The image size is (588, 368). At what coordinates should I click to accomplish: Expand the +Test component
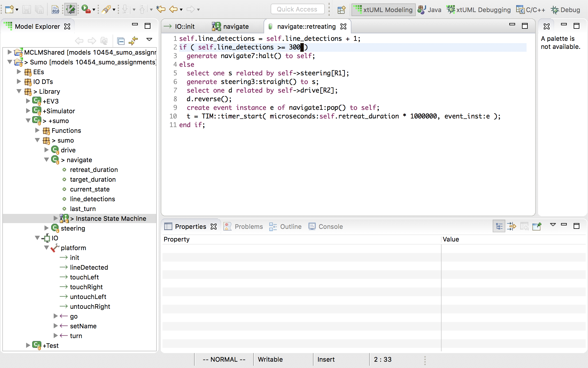(x=28, y=345)
